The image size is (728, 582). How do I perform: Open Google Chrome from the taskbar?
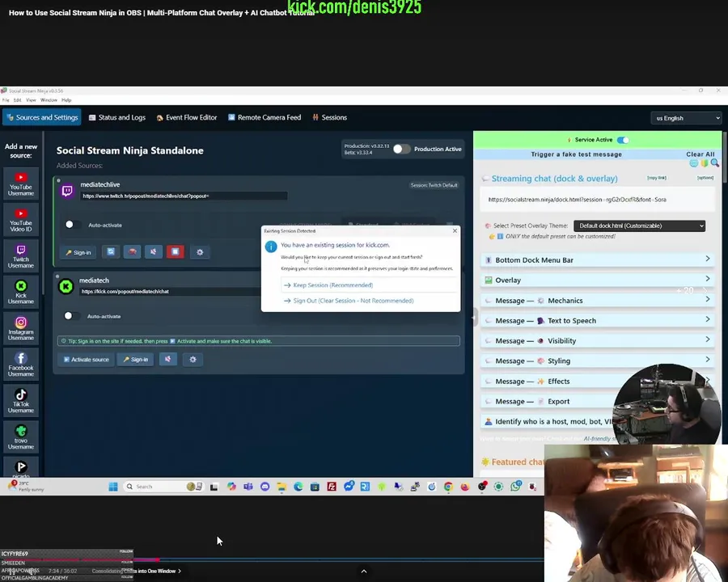click(448, 487)
